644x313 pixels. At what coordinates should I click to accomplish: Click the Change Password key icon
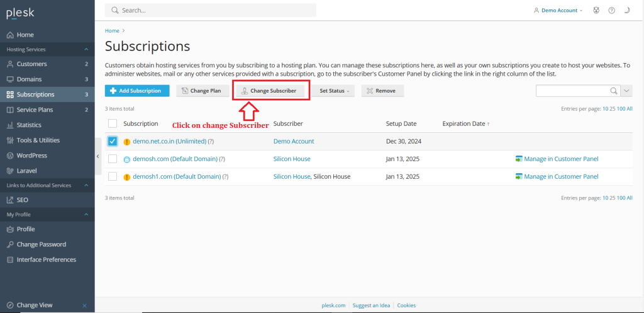[x=10, y=244]
